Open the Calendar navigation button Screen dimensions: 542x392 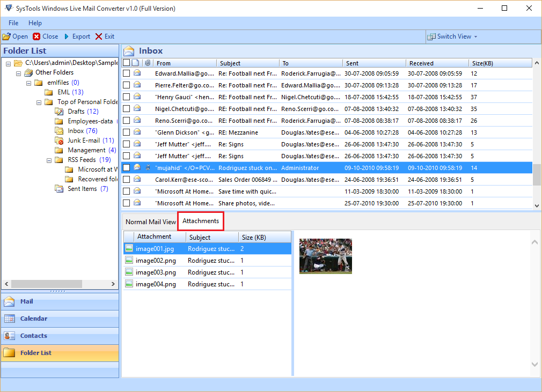pos(60,319)
